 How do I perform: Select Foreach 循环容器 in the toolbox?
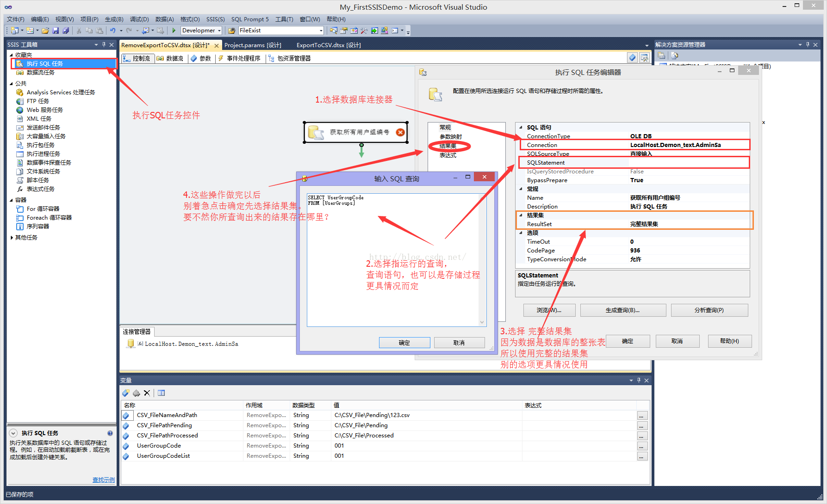[x=49, y=218]
